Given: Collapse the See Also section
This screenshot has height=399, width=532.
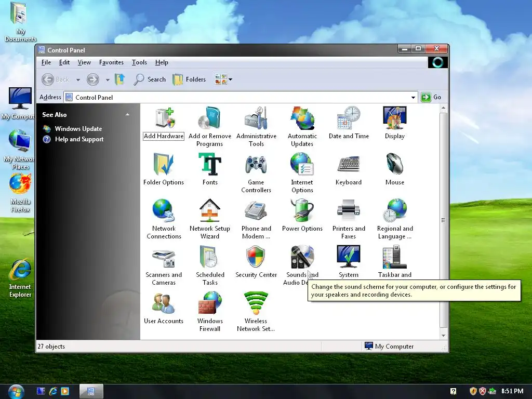Looking at the screenshot, I should point(128,115).
